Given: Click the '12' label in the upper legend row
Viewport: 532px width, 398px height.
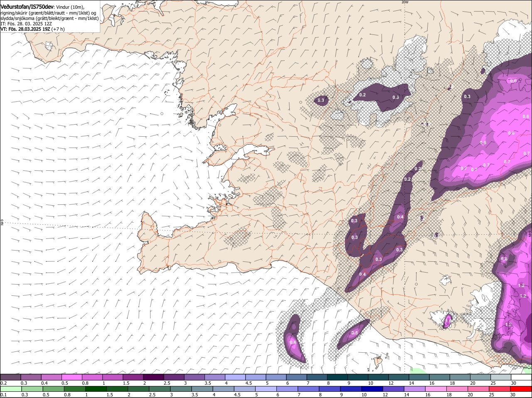Looking at the screenshot, I should click(x=391, y=383).
